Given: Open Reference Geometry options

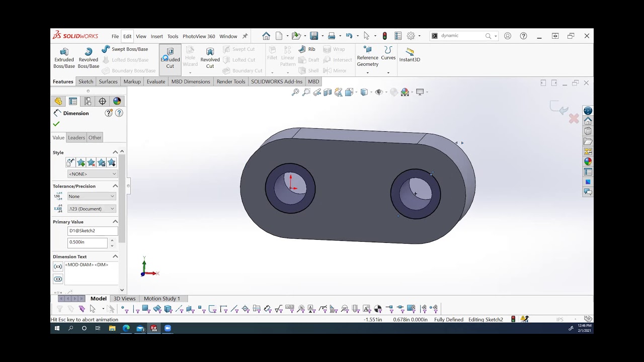Looking at the screenshot, I should (367, 57).
